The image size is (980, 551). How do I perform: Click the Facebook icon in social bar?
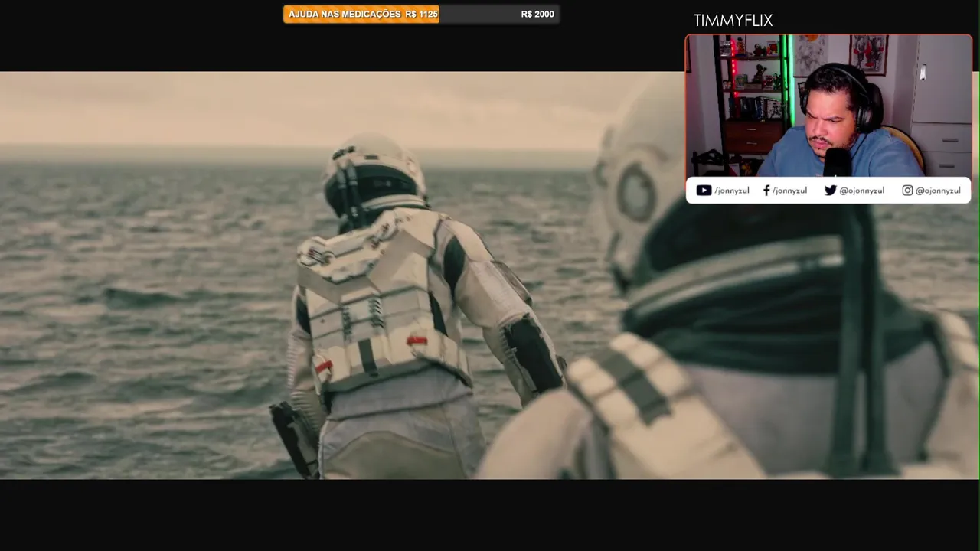click(766, 191)
